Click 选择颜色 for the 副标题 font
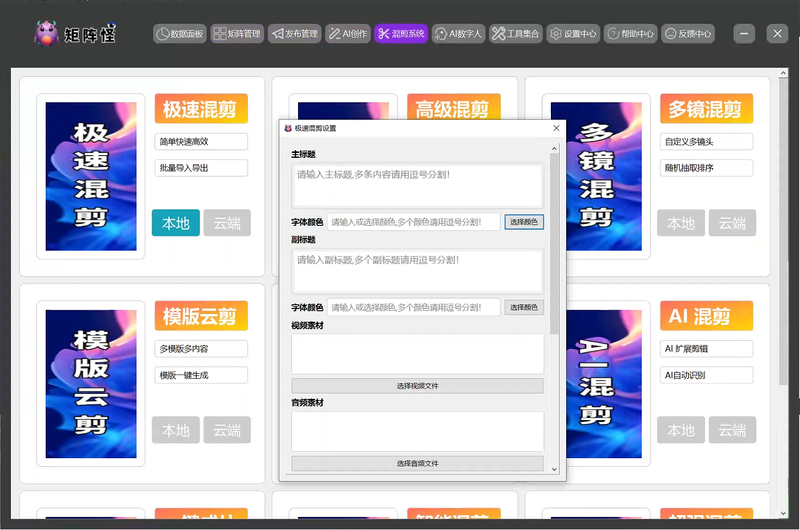The image size is (800, 530). [x=524, y=307]
